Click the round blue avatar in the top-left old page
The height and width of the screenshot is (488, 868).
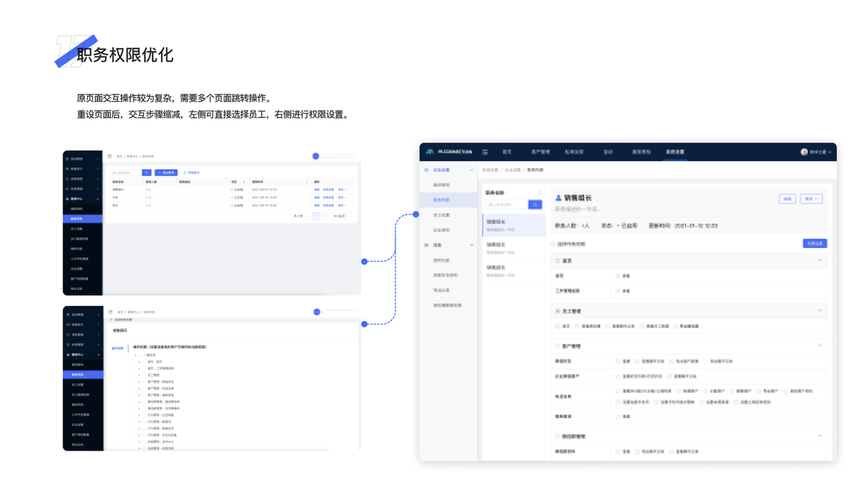[x=316, y=157]
